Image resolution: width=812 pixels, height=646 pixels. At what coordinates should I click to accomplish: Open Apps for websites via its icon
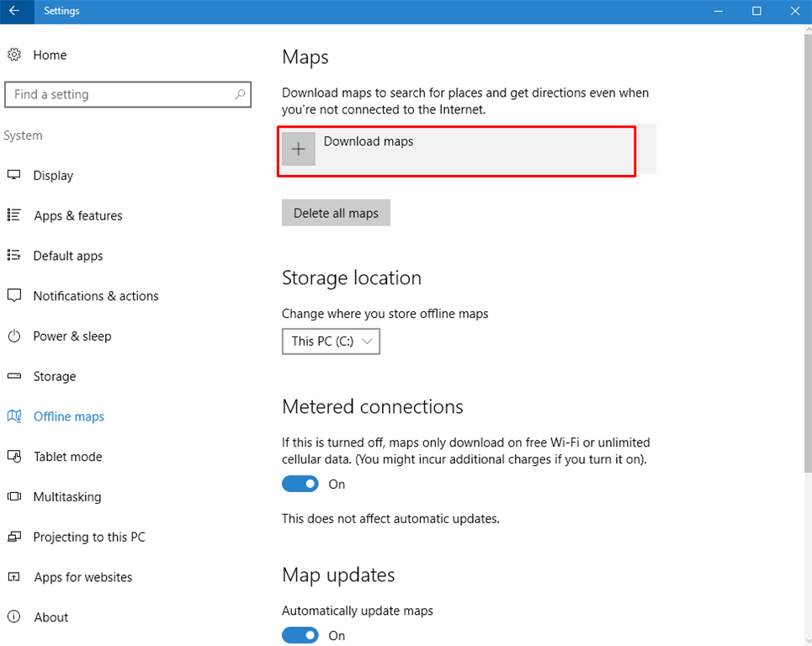[14, 577]
